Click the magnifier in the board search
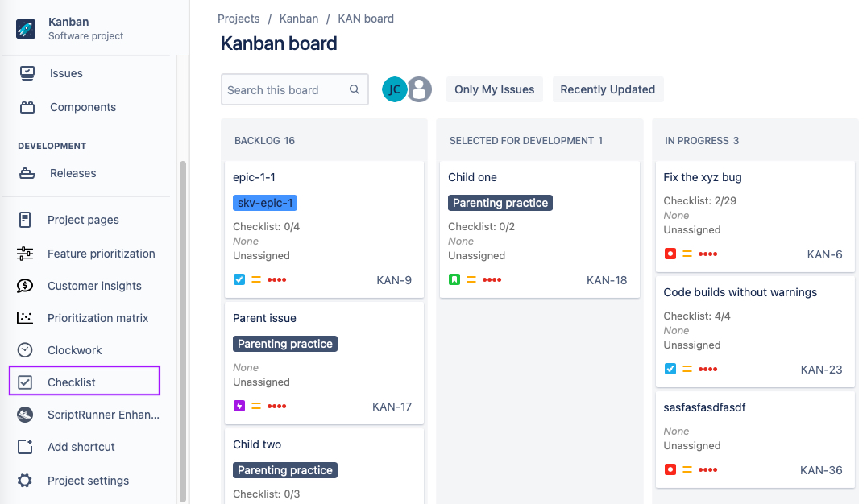Image resolution: width=867 pixels, height=504 pixels. pyautogui.click(x=355, y=89)
